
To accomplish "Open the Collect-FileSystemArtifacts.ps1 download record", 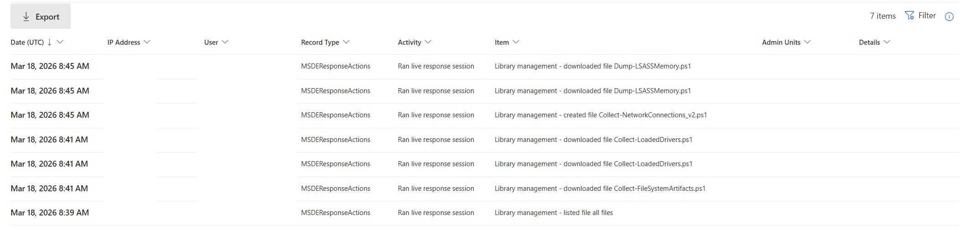I will tap(600, 189).
